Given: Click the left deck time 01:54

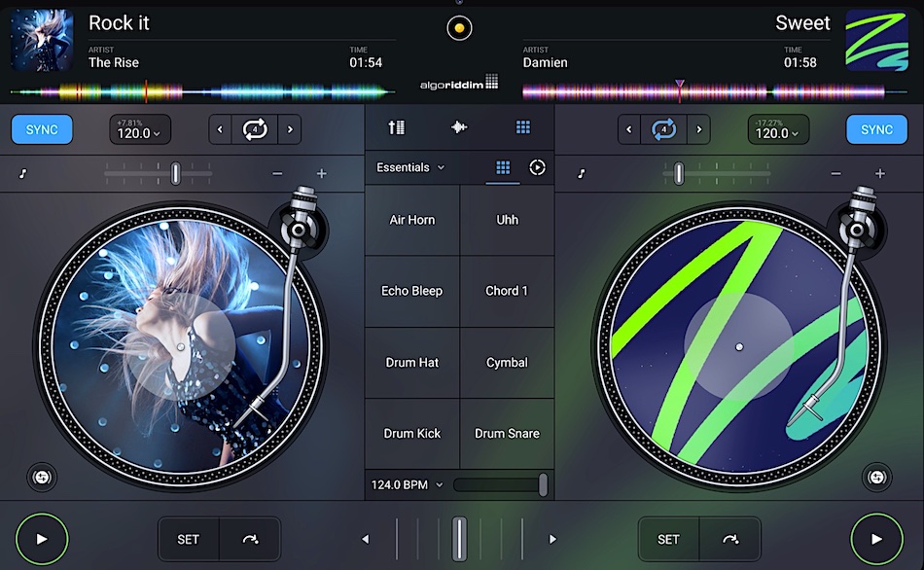Looking at the screenshot, I should coord(366,62).
